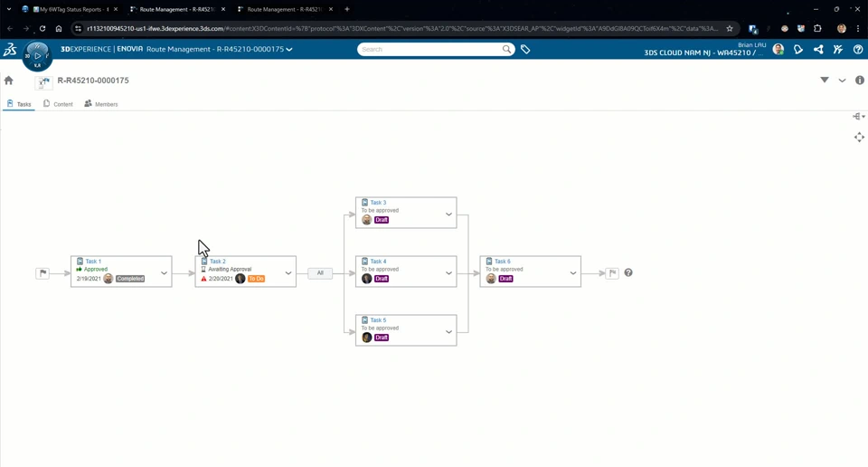Click the Task 1 assignee avatar

[108, 279]
